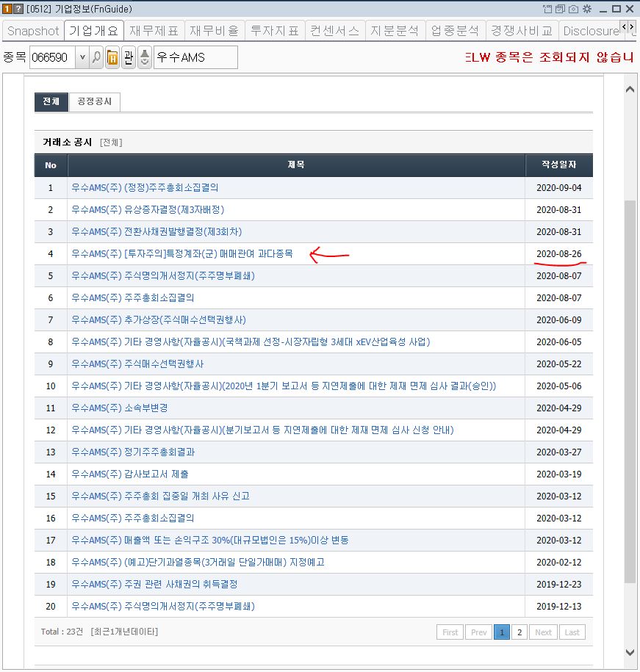The height and width of the screenshot is (672, 640).
Task: Show earlier tabs with the left arrow
Action: (624, 27)
